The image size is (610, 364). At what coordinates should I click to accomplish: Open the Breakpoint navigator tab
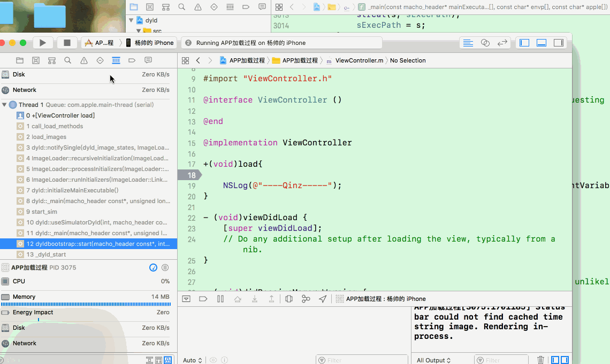click(x=132, y=60)
